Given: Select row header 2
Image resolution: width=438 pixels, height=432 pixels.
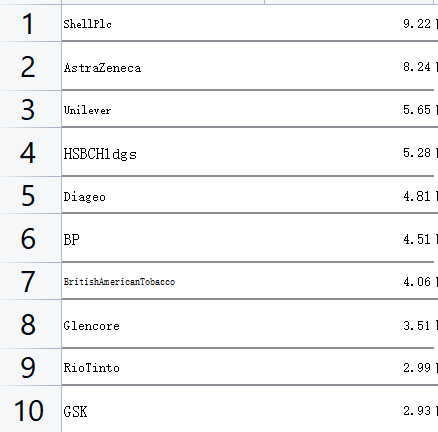Looking at the screenshot, I should (31, 66).
